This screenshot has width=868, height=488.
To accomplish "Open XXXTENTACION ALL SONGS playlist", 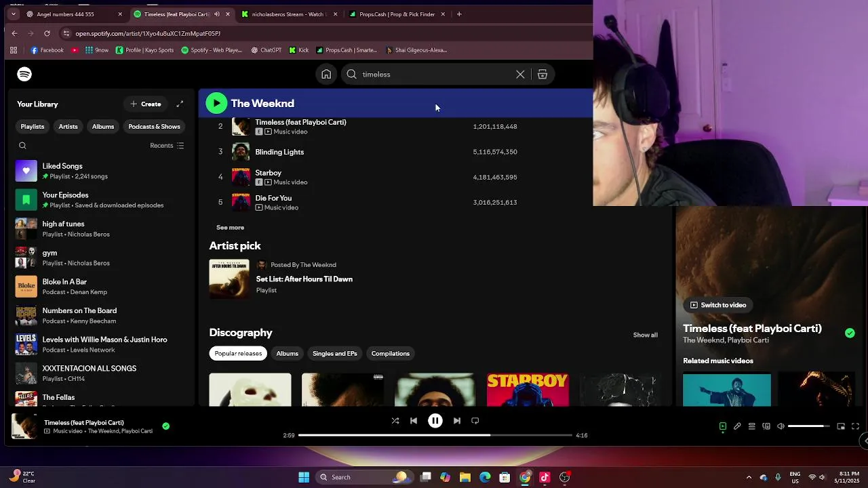I will (x=100, y=373).
